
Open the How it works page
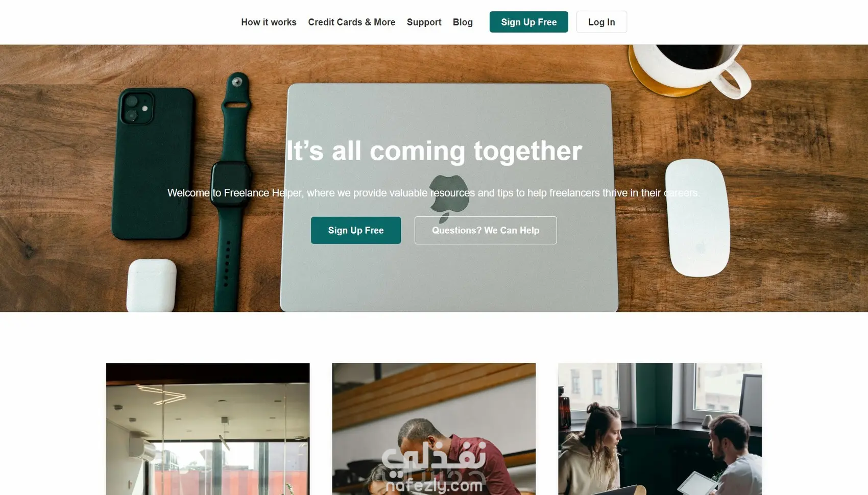[269, 22]
